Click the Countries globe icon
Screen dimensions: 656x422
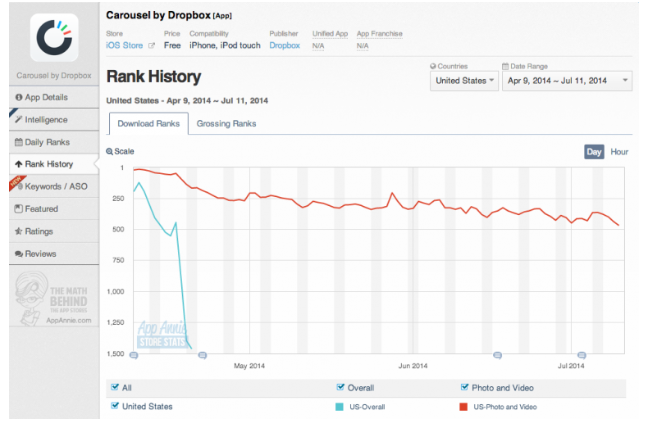coord(433,66)
